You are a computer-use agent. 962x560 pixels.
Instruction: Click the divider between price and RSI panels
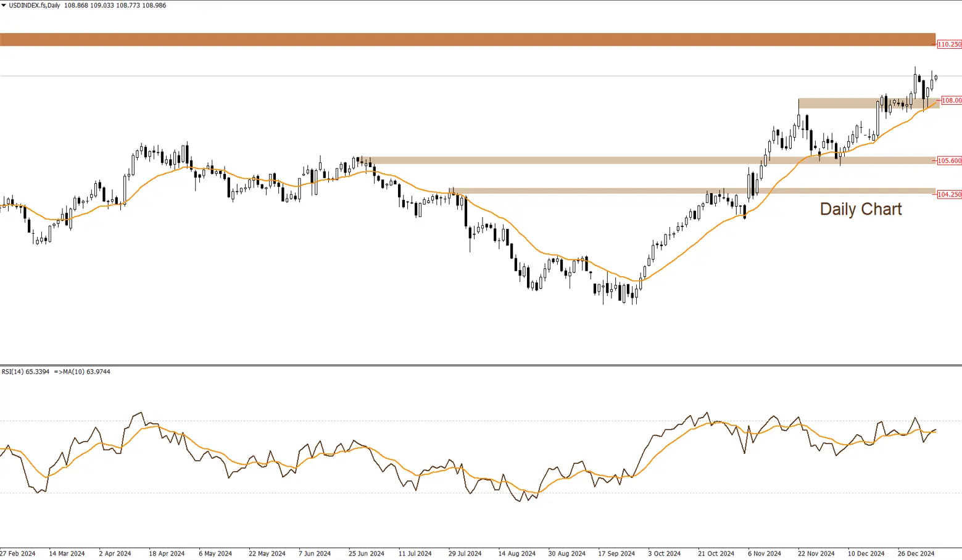click(481, 365)
